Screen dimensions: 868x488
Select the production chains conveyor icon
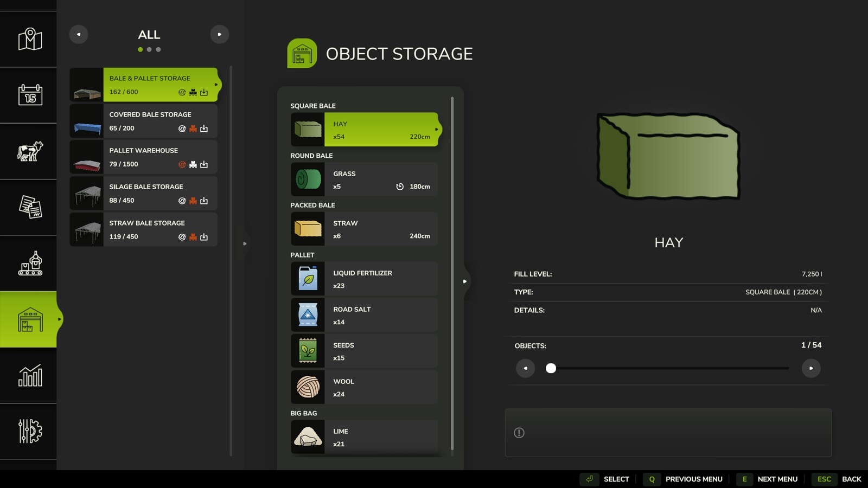click(x=29, y=262)
